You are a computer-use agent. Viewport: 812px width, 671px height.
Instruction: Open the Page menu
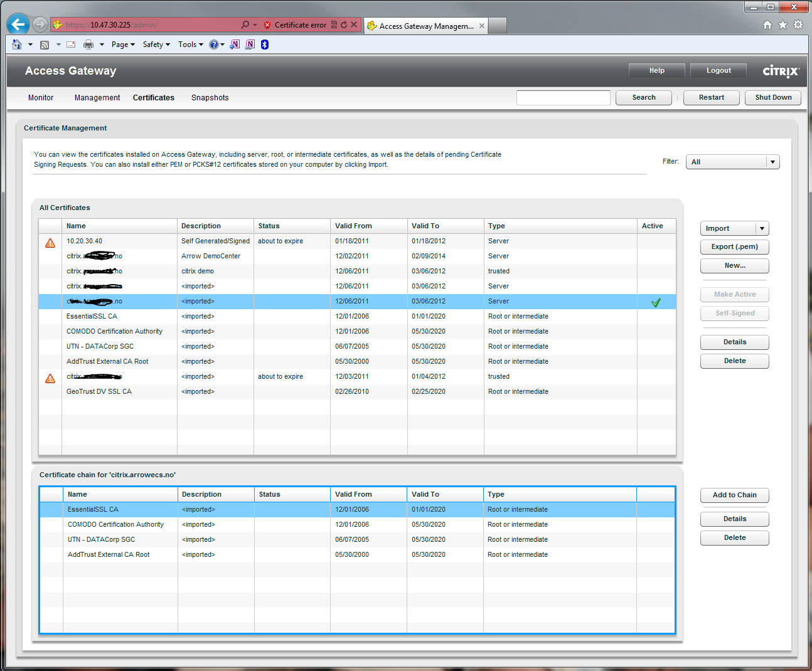pyautogui.click(x=123, y=45)
